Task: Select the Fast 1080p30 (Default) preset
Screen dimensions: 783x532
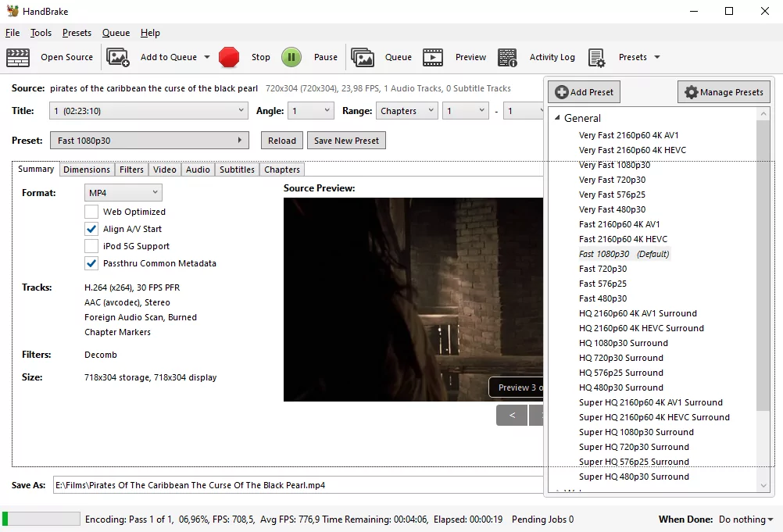Action: (624, 254)
